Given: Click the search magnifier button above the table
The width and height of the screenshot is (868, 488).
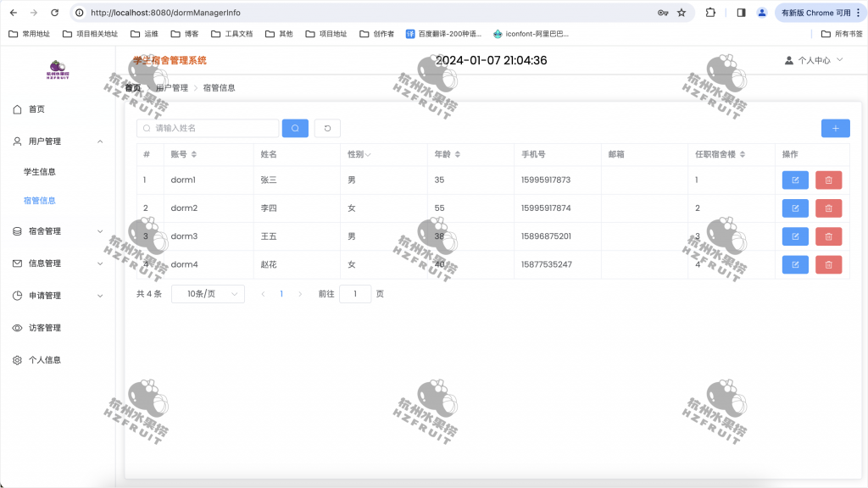Looking at the screenshot, I should [x=294, y=128].
